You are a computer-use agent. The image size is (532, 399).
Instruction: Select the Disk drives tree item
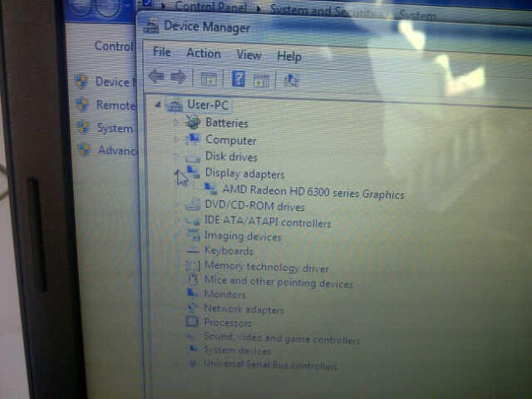click(x=231, y=157)
